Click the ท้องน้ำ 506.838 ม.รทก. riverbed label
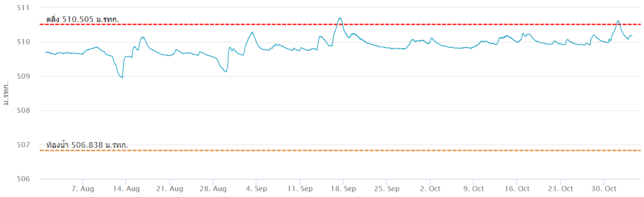Screen dimensions: 644x197 [x=87, y=145]
